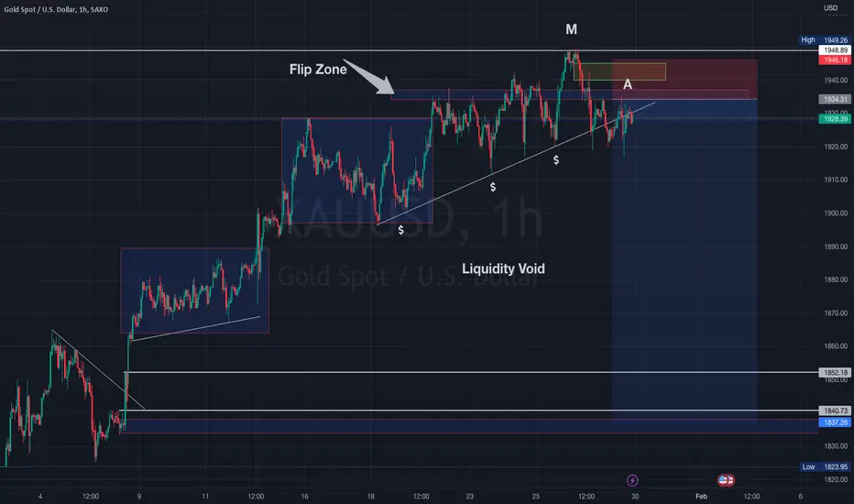Image resolution: width=854 pixels, height=504 pixels.
Task: Click the High 1949.26 price tag
Action: (825, 40)
